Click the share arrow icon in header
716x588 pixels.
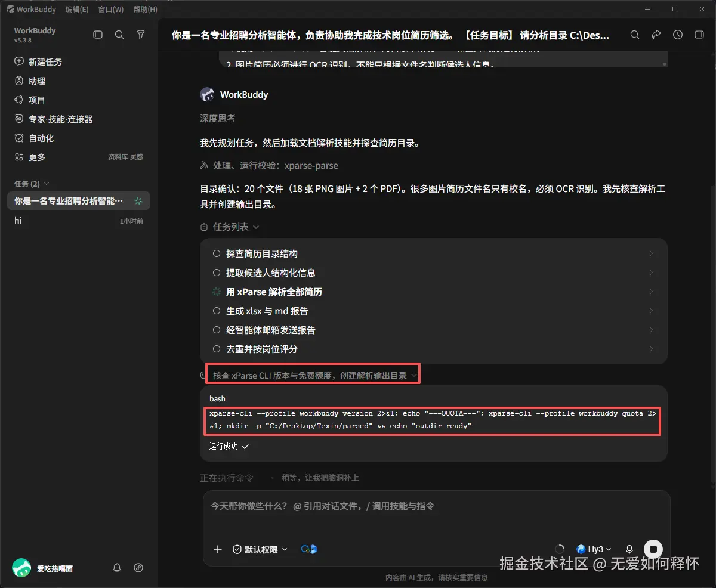pos(656,35)
